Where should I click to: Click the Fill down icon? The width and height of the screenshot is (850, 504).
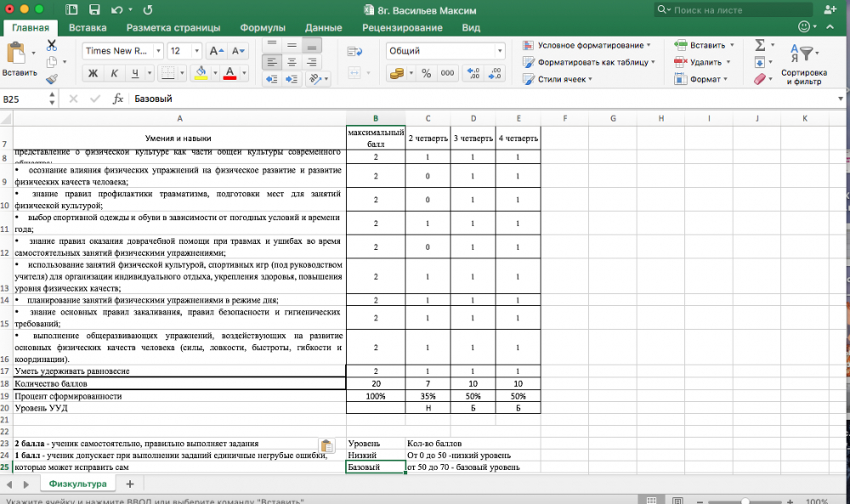point(760,62)
